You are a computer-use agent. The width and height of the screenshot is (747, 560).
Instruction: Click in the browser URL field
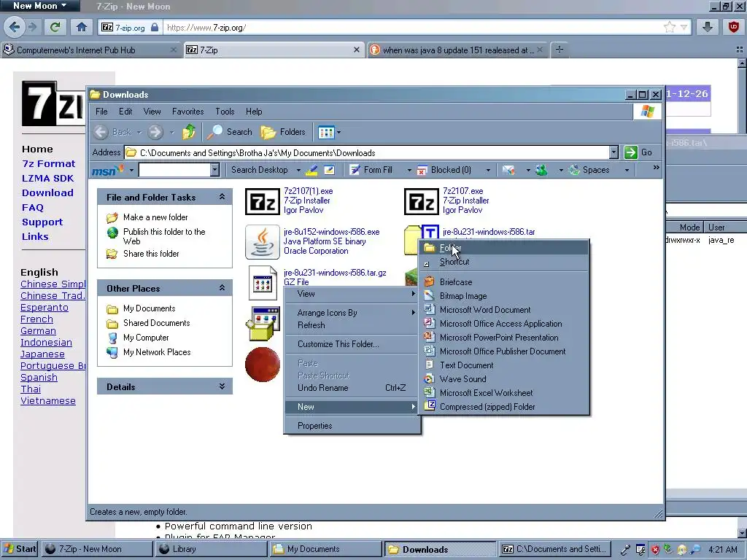(x=412, y=28)
